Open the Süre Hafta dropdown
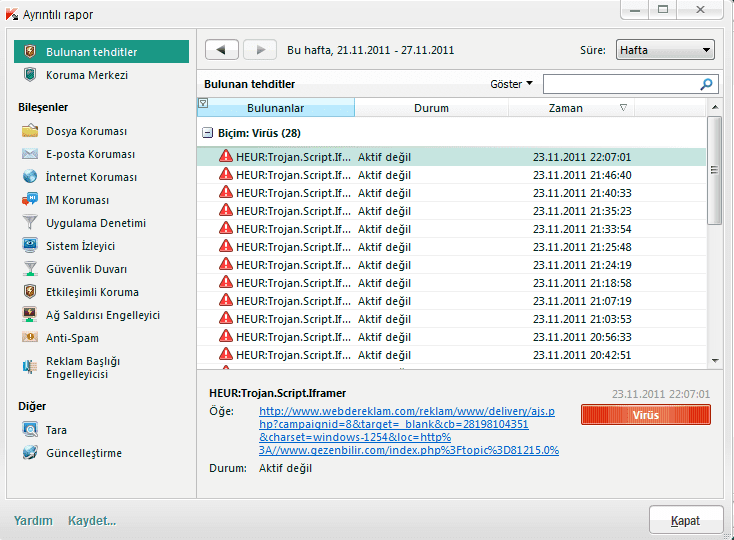Screen dimensions: 734x540 [x=664, y=50]
